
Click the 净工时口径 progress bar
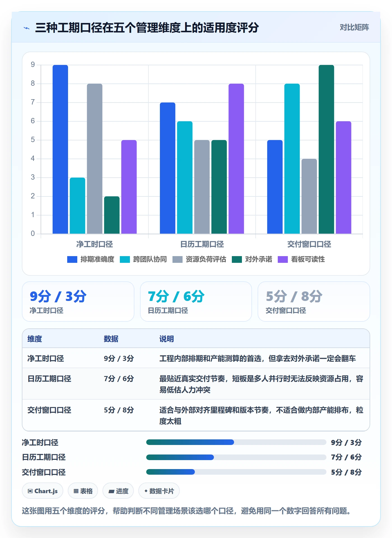point(236,442)
